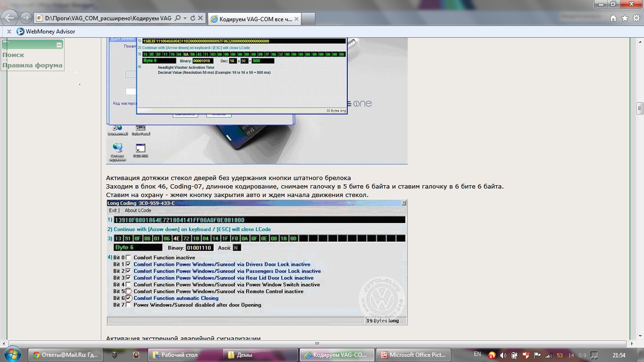
Task: Click the horizontal scrollbar right arrow
Action: point(632,344)
